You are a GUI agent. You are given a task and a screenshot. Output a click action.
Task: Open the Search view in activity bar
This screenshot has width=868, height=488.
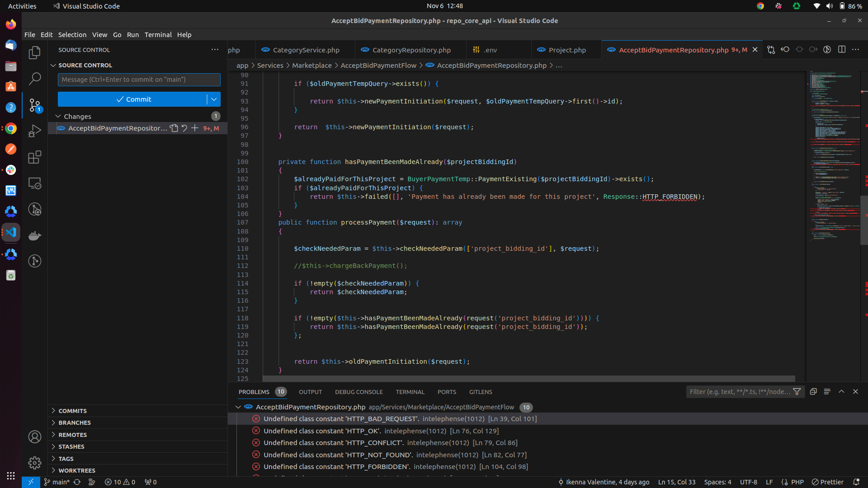35,79
